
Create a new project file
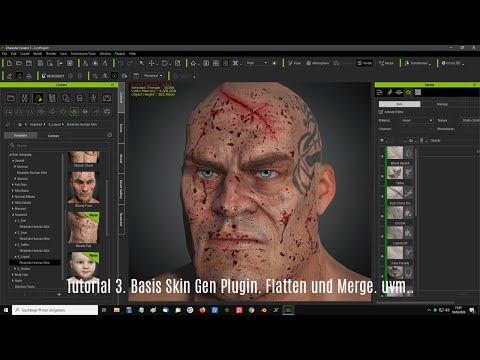pyautogui.click(x=9, y=63)
